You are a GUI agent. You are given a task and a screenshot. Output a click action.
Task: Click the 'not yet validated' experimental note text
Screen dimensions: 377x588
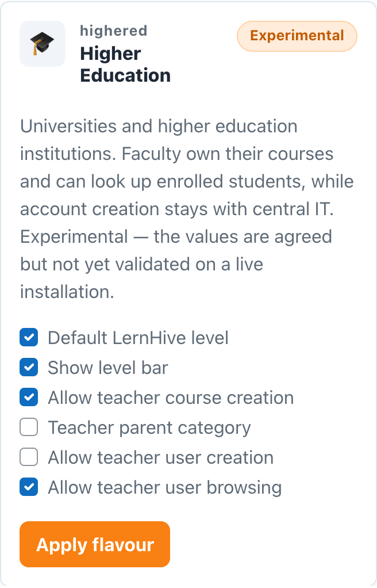tap(176, 265)
